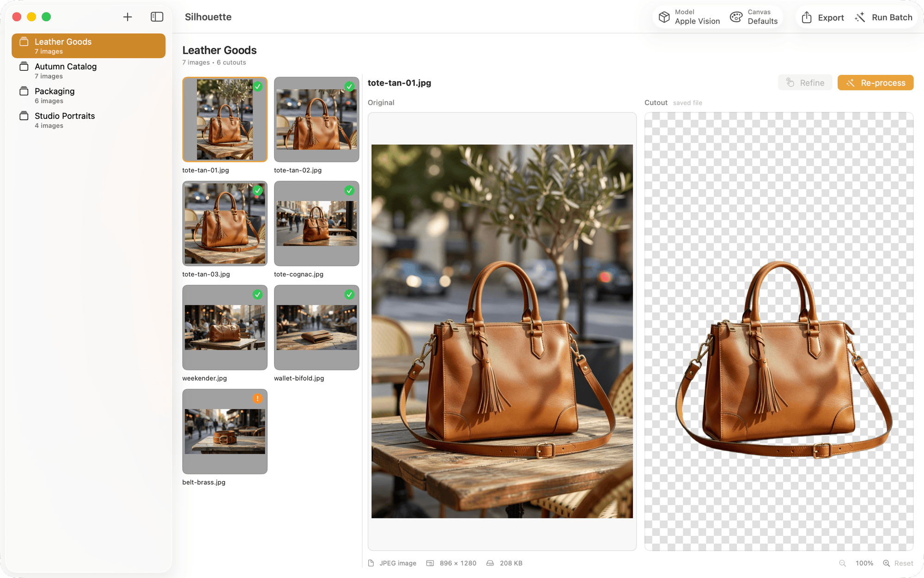Select Leather Goods collection in sidebar

tap(89, 46)
